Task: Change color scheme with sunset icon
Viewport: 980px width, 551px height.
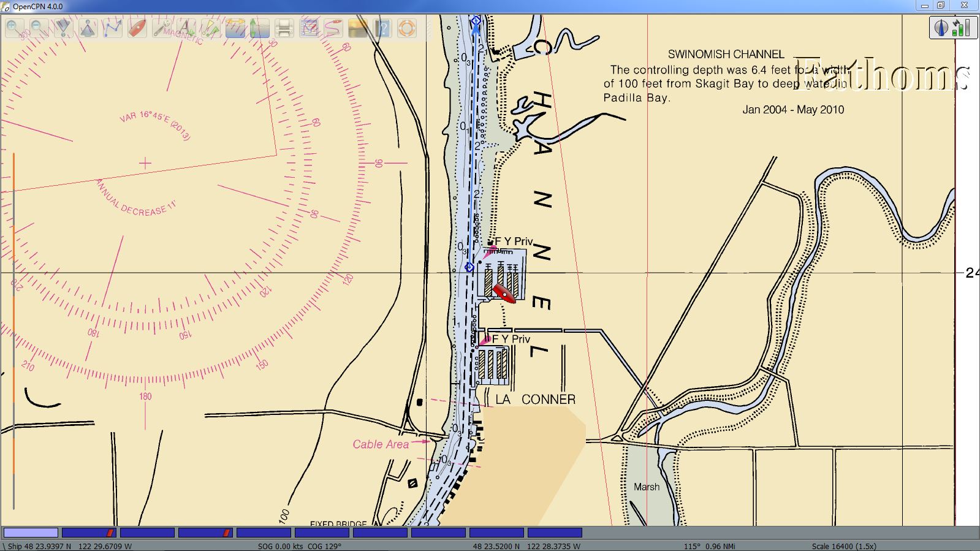Action: click(x=358, y=28)
